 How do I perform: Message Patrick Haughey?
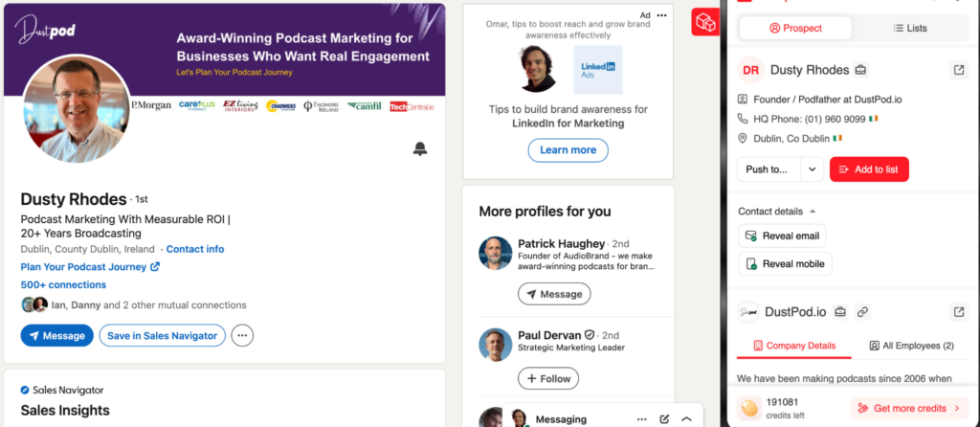point(554,294)
